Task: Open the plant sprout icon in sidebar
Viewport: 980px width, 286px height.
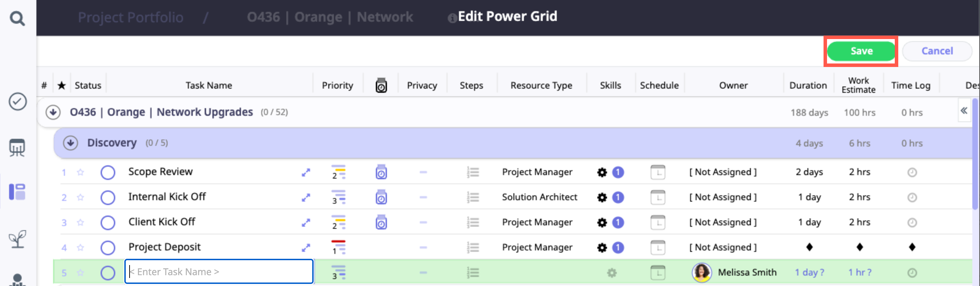Action: [17, 239]
